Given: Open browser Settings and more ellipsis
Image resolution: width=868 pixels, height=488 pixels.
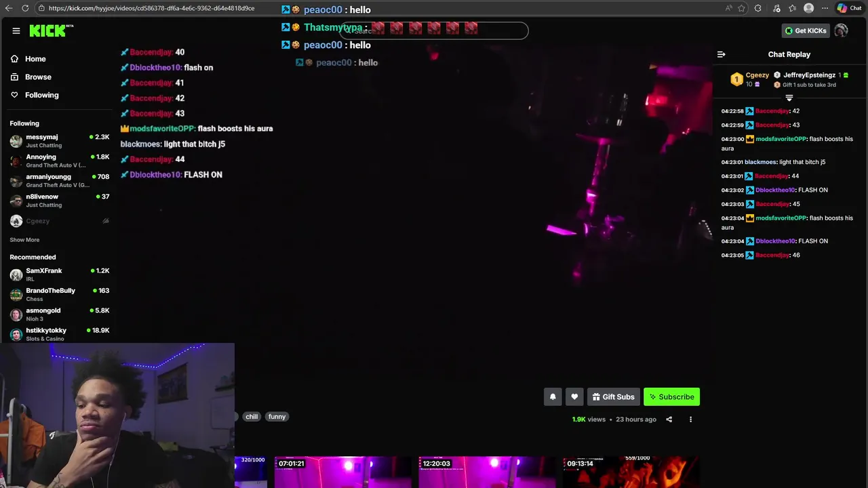Looking at the screenshot, I should pyautogui.click(x=825, y=8).
